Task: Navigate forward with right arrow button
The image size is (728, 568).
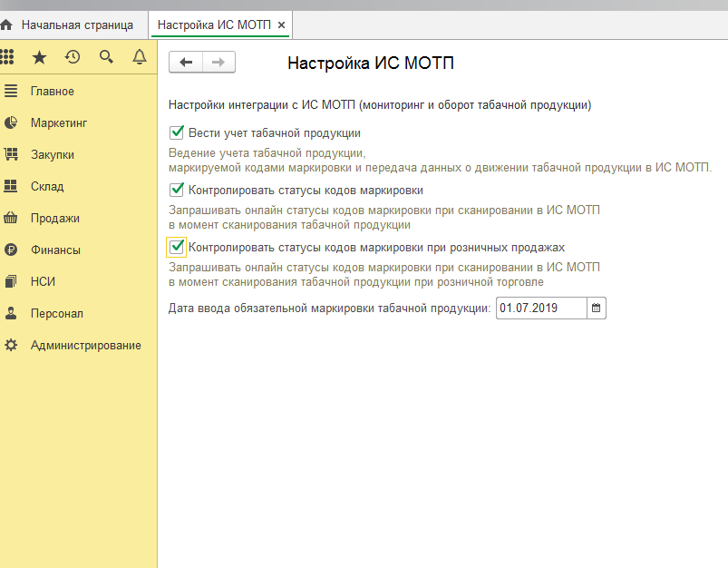Action: tap(218, 62)
